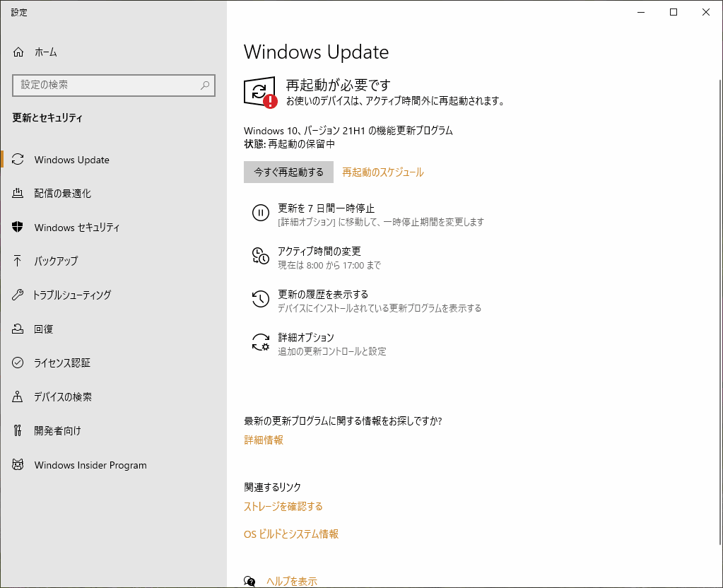Click the pause icon for 更新を7日間一時停止
The height and width of the screenshot is (588, 723).
pyautogui.click(x=261, y=213)
